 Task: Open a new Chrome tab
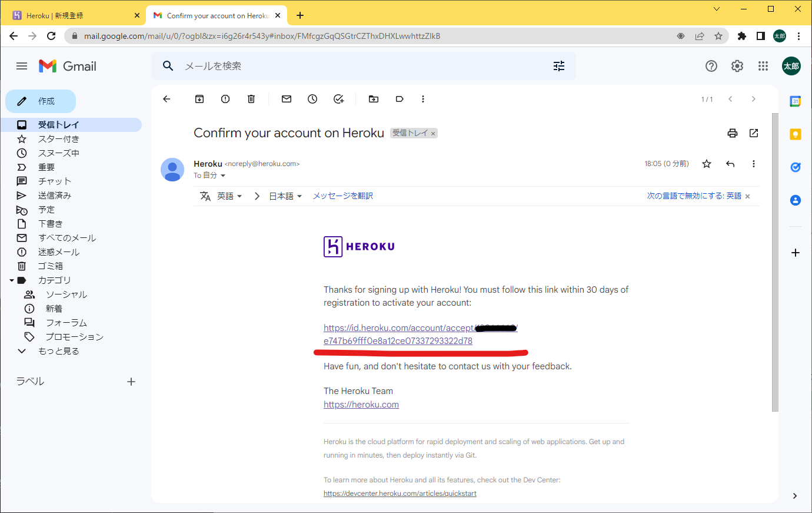pyautogui.click(x=300, y=15)
